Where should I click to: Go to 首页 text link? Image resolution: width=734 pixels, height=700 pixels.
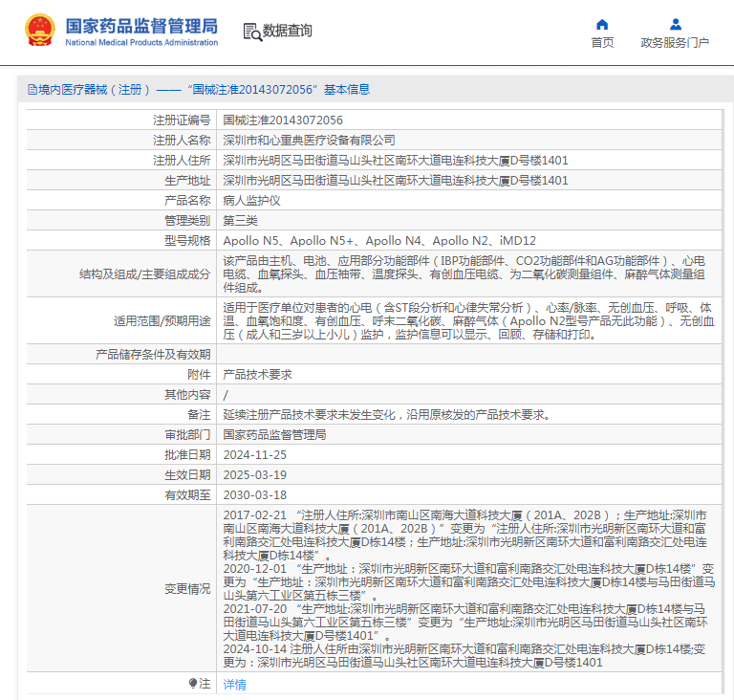(602, 43)
